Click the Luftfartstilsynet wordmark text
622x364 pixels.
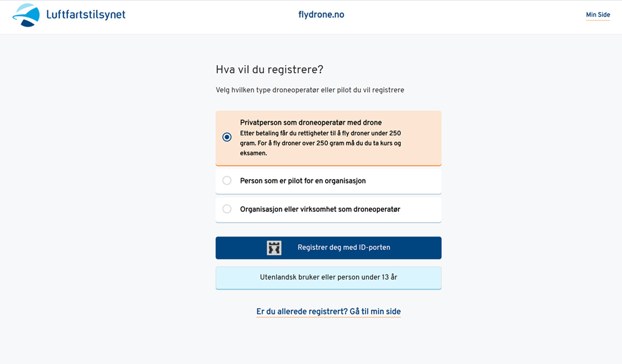click(86, 15)
